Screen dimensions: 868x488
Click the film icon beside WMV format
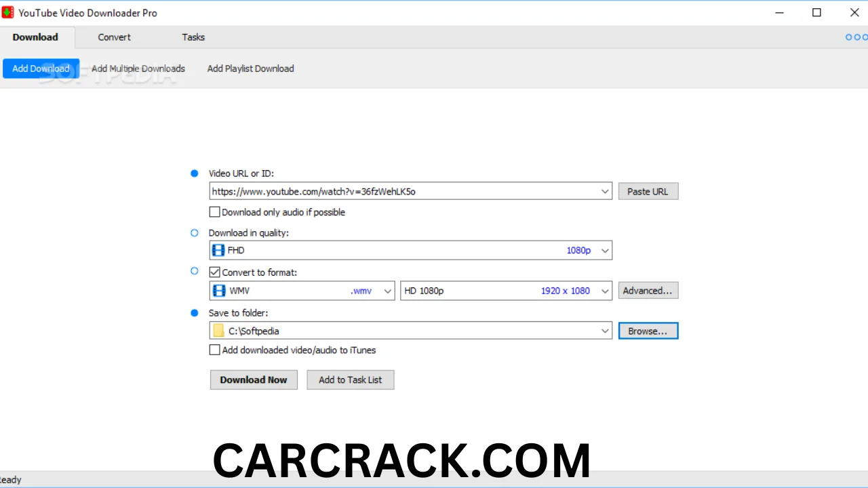(x=219, y=291)
